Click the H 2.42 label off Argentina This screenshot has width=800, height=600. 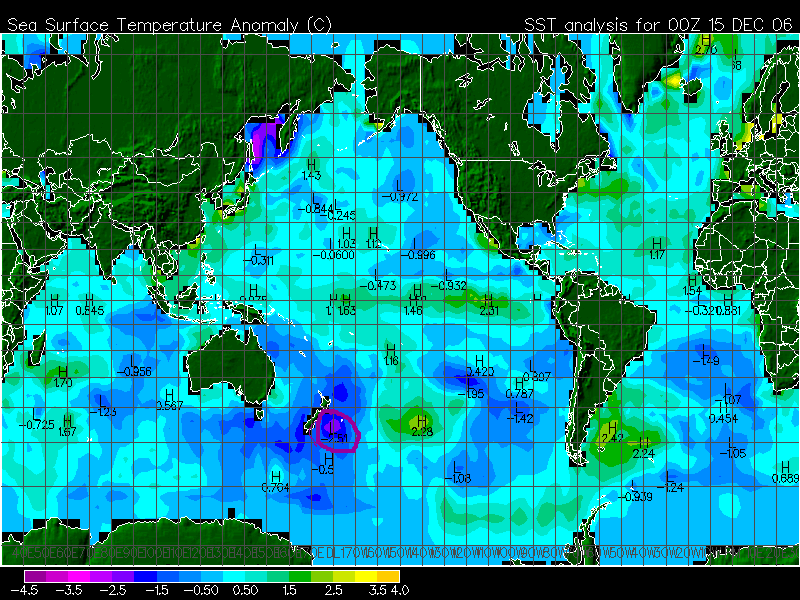(612, 432)
